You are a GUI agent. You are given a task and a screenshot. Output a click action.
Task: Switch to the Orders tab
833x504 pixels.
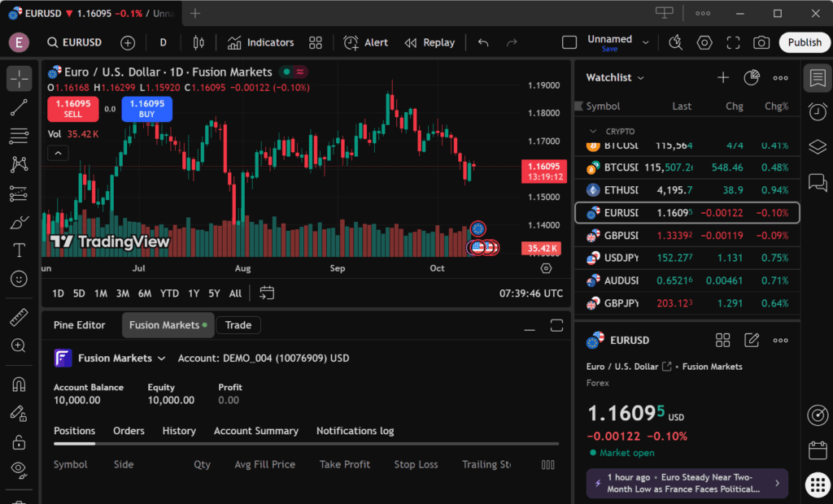(129, 431)
